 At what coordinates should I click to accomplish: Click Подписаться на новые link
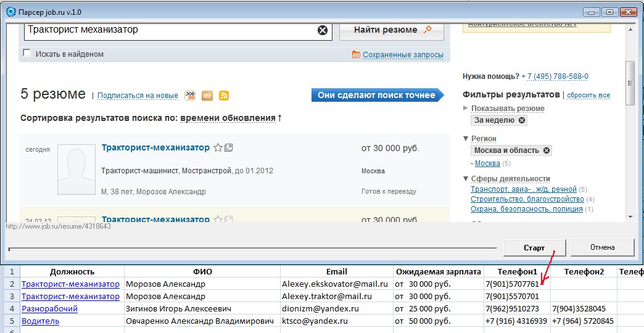[x=138, y=96]
